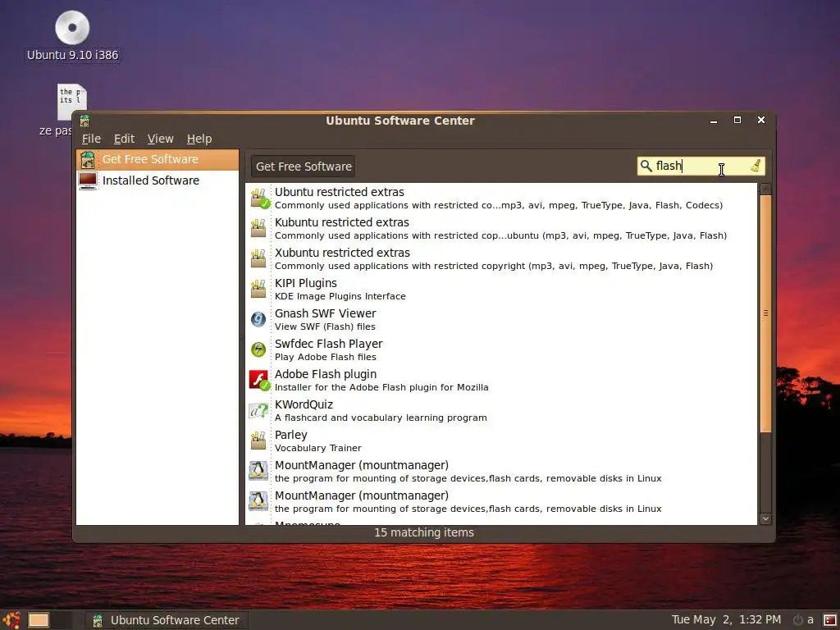Open the View menu

pos(160,139)
